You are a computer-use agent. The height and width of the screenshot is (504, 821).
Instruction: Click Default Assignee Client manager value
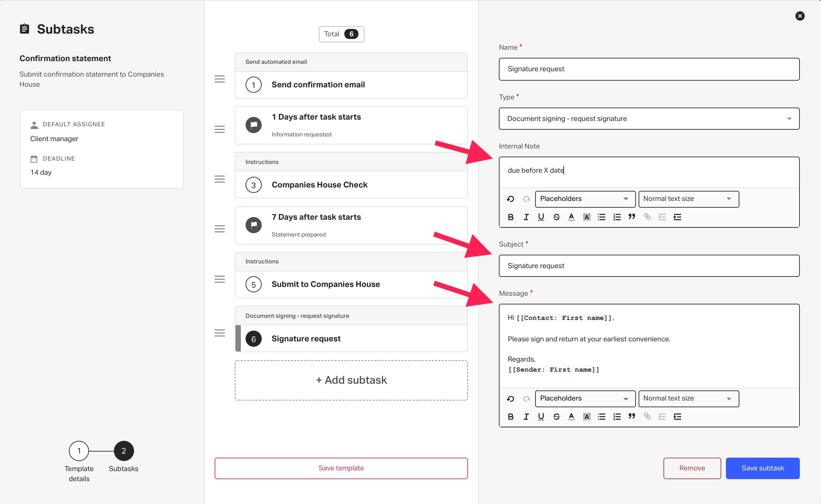pos(54,139)
